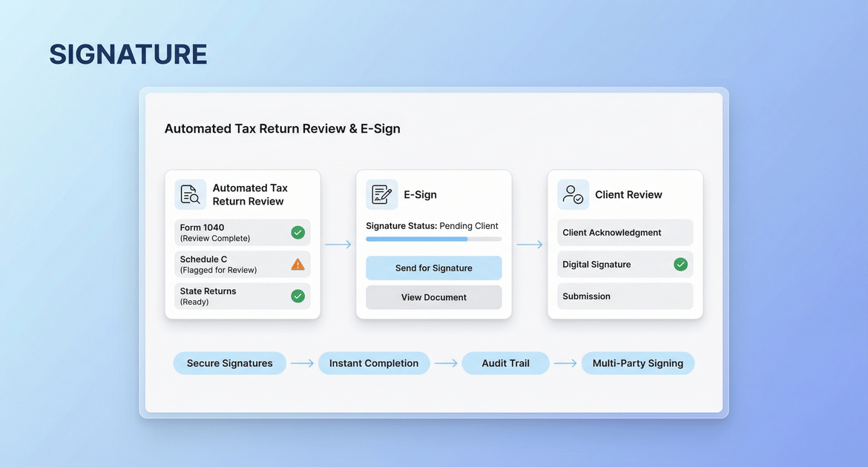Click the green checkmark beside State Returns

297,297
